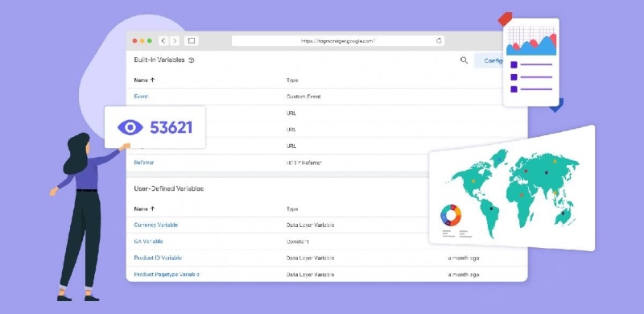Click the Built-In Variables heading

(159, 60)
